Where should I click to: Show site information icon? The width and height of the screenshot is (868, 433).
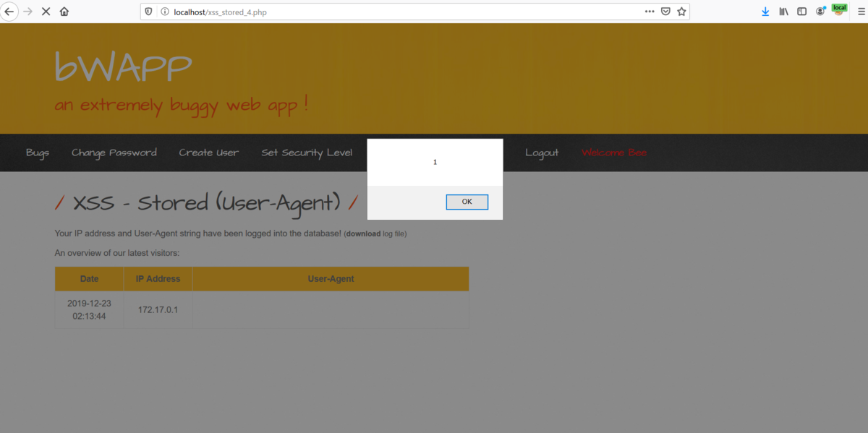click(164, 12)
